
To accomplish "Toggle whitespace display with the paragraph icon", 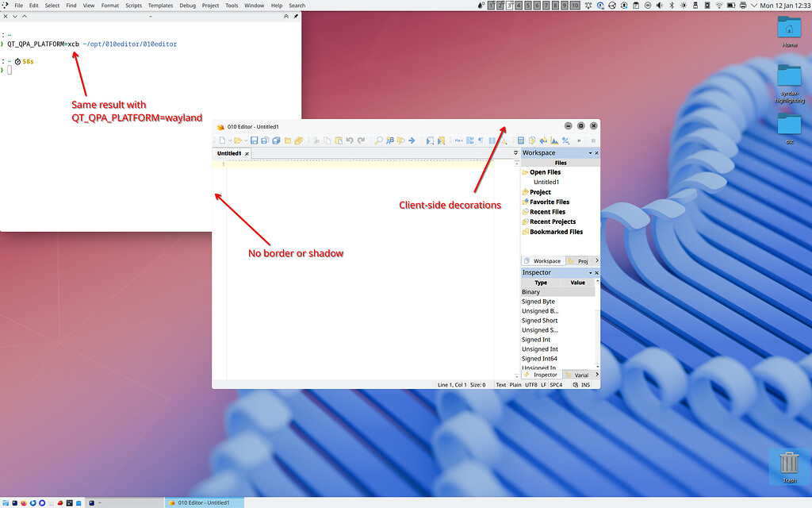I will 481,140.
